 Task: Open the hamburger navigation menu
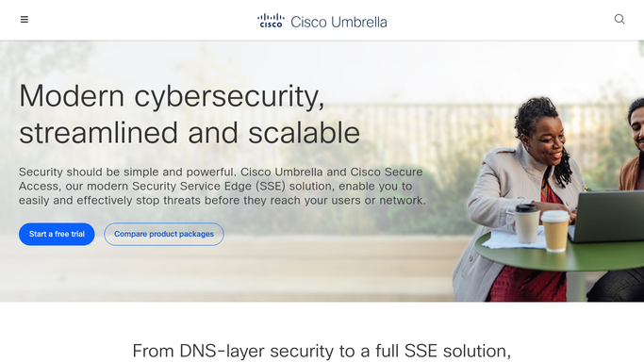pyautogui.click(x=25, y=19)
